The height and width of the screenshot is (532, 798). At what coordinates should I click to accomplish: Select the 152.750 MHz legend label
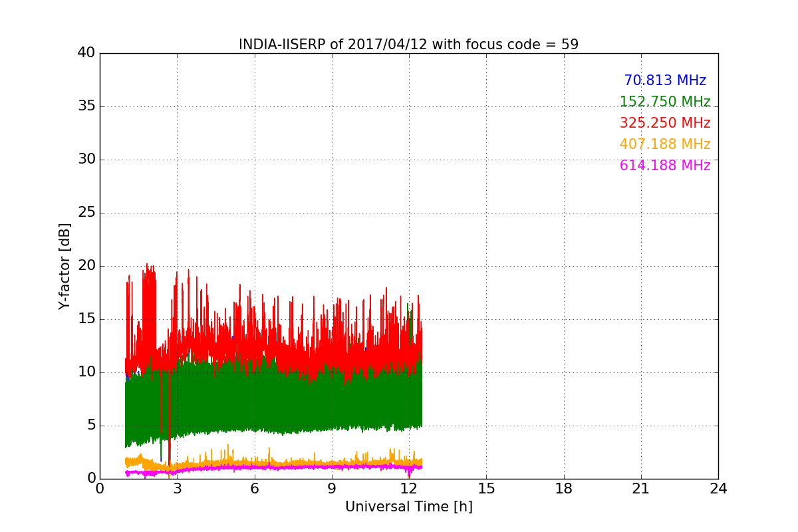665,102
